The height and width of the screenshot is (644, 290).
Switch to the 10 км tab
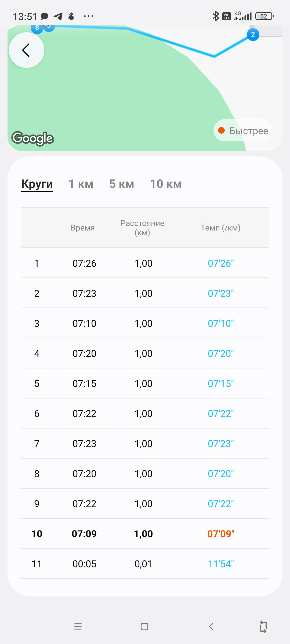tap(166, 184)
